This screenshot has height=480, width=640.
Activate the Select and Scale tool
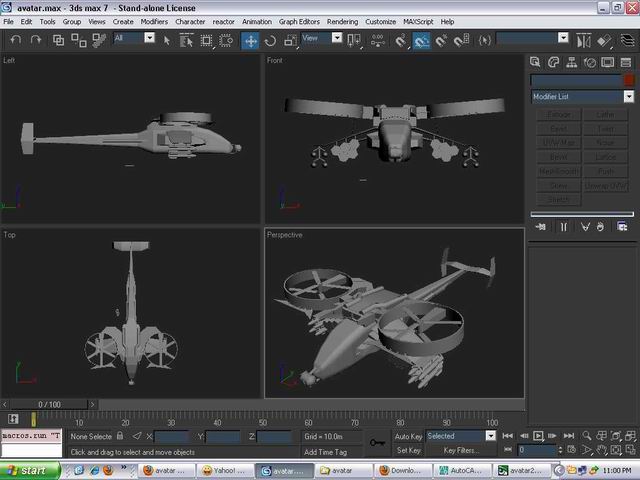tap(291, 40)
